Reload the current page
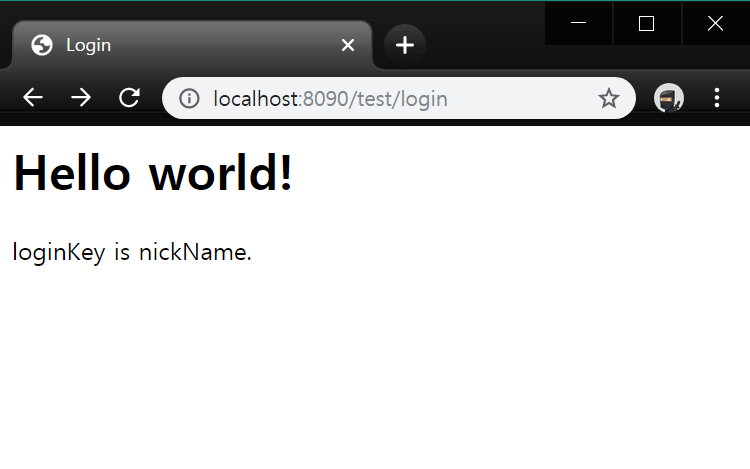Screen dimensions: 750x469 [129, 98]
